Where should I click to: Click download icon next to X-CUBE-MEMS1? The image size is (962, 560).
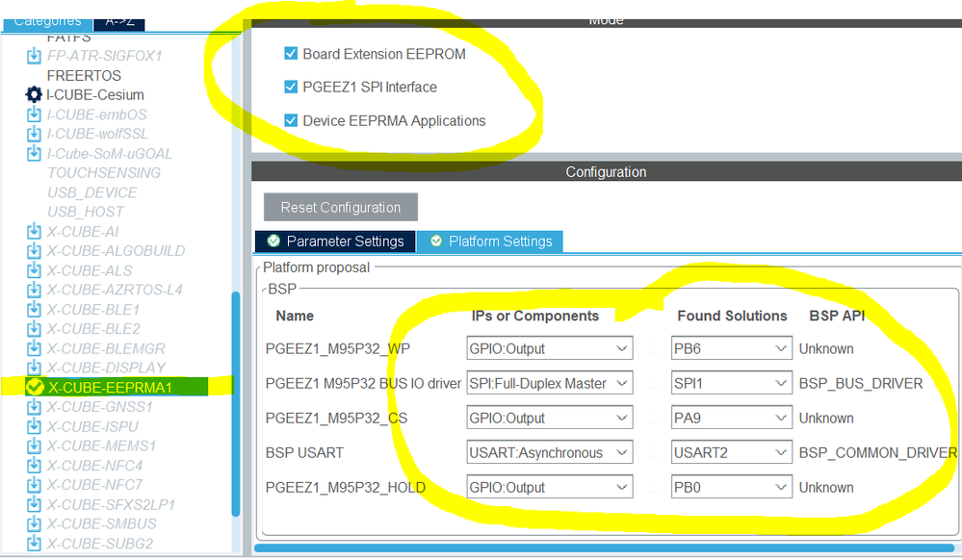pyautogui.click(x=34, y=445)
